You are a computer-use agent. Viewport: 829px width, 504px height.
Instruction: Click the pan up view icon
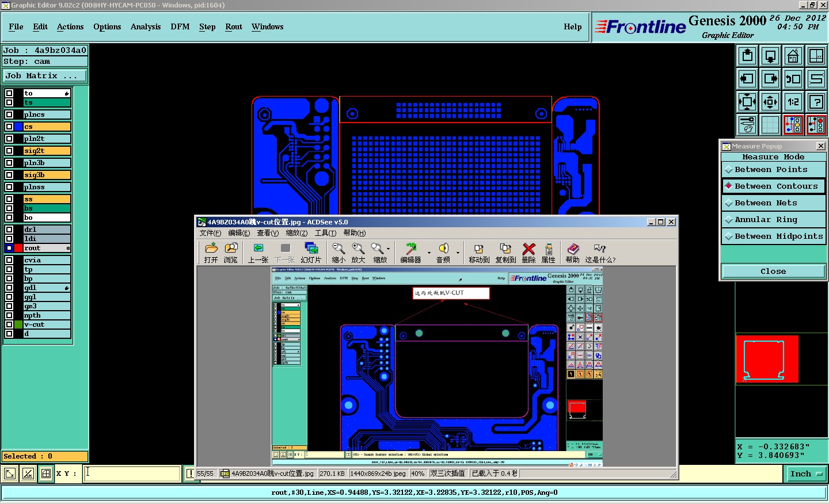[x=747, y=56]
